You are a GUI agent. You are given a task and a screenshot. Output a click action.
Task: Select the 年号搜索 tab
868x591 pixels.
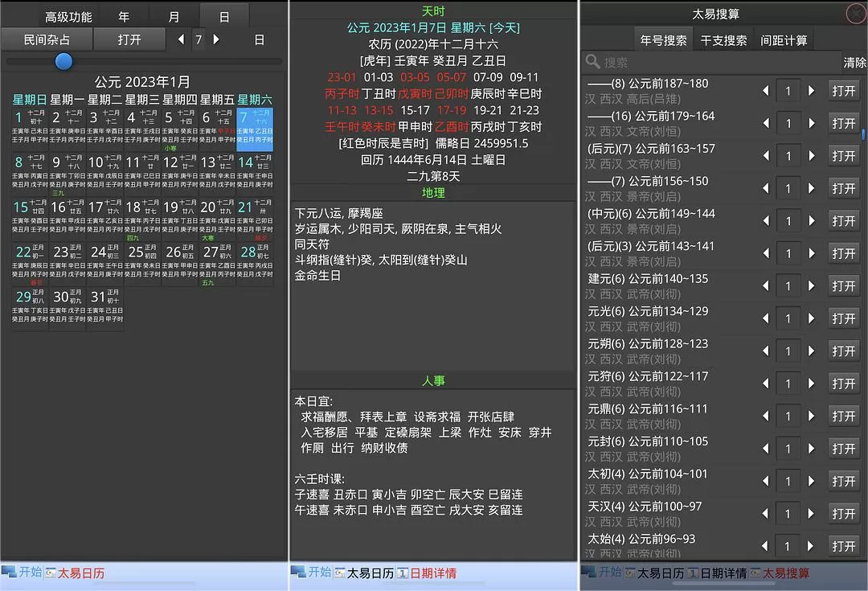point(663,39)
